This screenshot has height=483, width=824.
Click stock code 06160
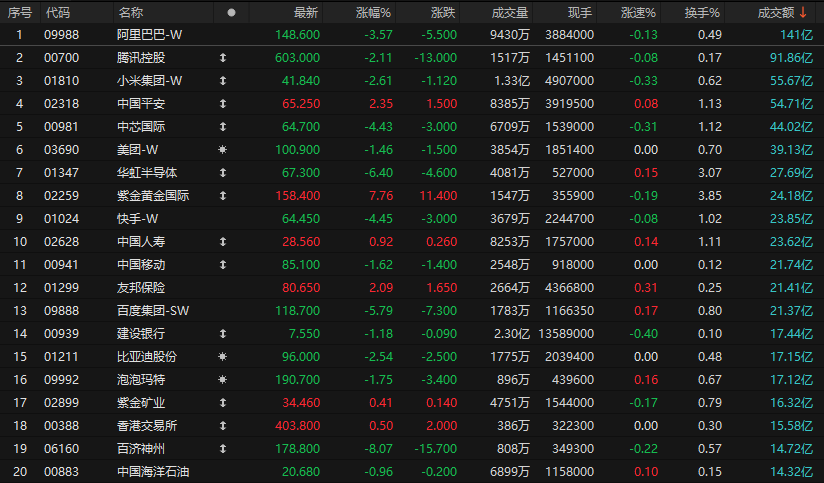[x=61, y=449]
